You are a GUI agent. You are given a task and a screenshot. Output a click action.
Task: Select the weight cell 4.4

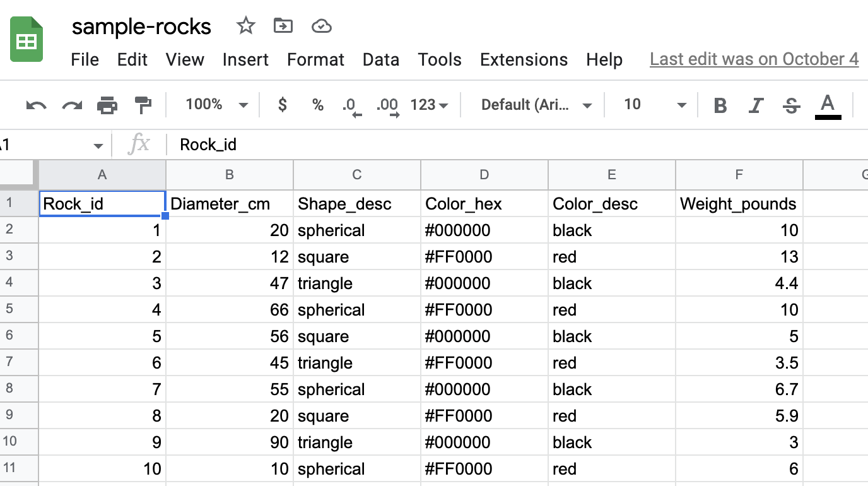coord(739,283)
